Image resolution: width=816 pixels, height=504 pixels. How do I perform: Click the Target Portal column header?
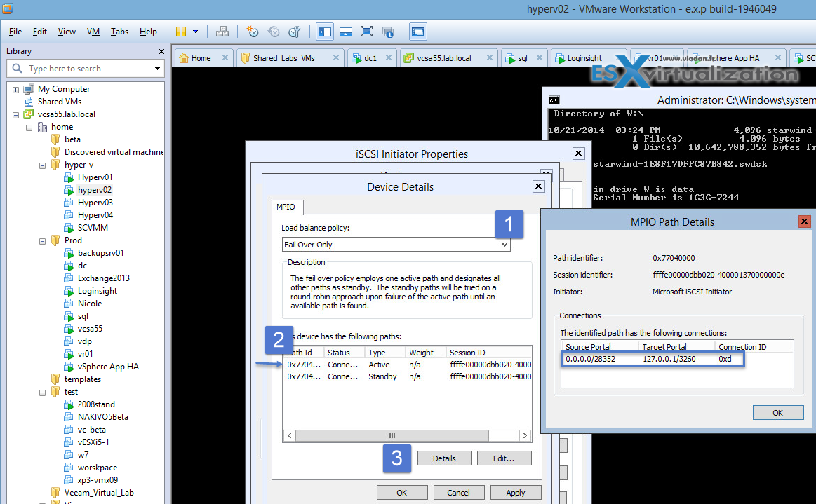(676, 347)
